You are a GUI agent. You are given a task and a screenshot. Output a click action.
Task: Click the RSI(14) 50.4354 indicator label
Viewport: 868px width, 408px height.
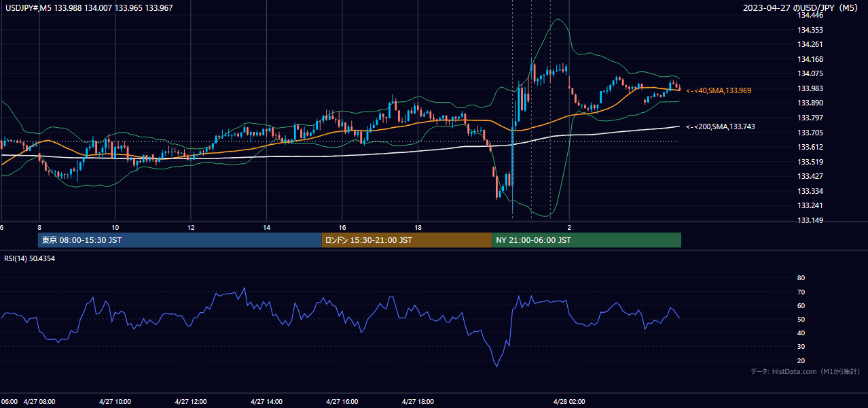(x=30, y=258)
